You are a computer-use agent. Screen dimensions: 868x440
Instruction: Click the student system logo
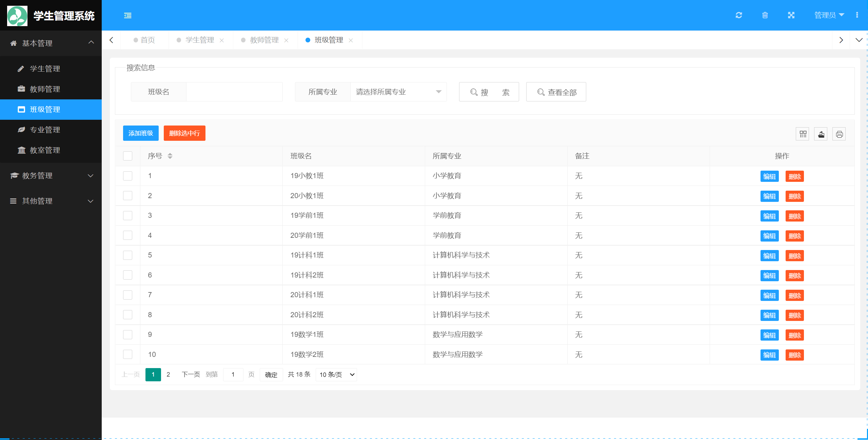point(17,16)
